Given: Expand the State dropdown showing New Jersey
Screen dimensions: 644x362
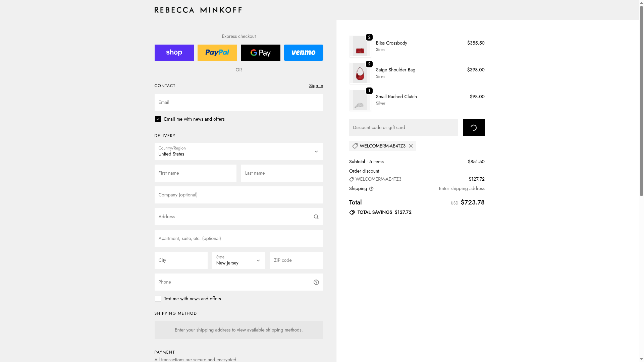Looking at the screenshot, I should (238, 260).
